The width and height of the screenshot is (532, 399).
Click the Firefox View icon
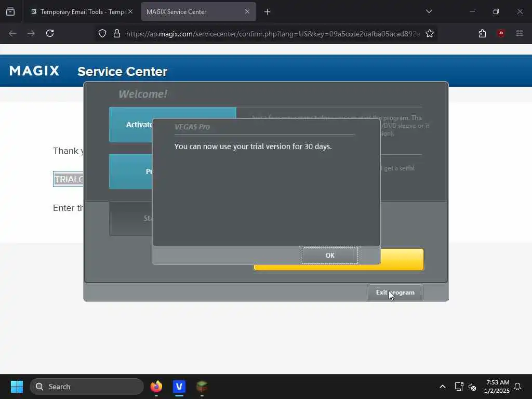pos(10,12)
